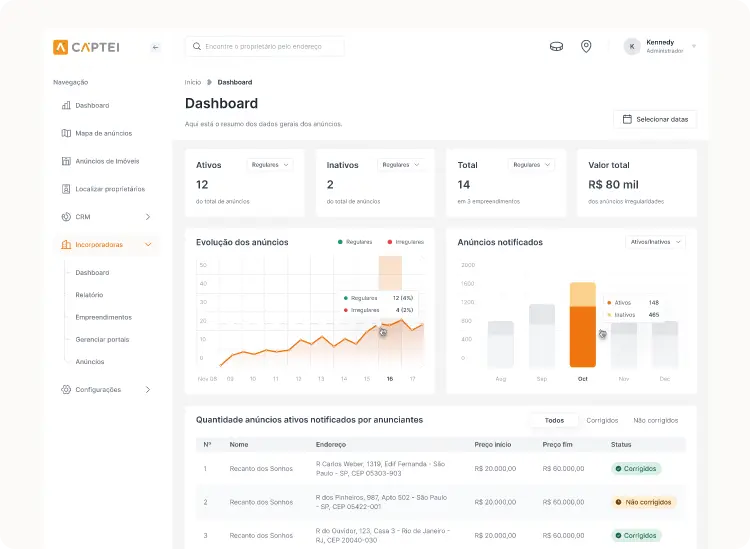Open the coin credits icon in header
Image resolution: width=750 pixels, height=549 pixels.
pyautogui.click(x=556, y=47)
